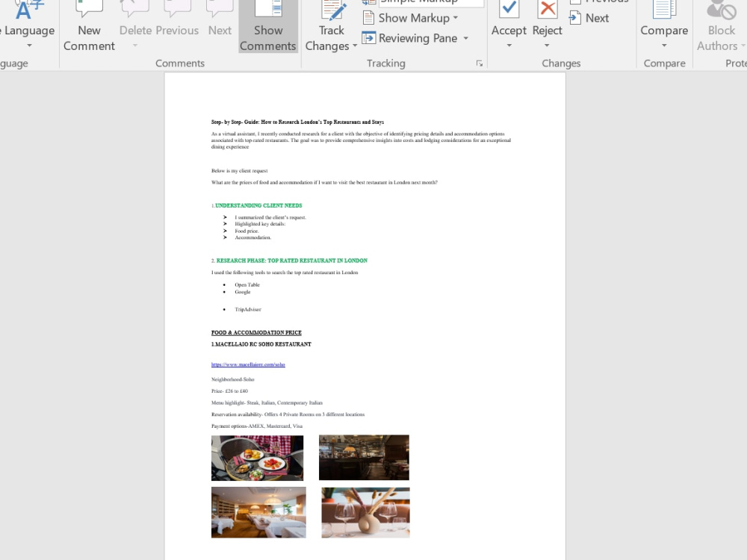The height and width of the screenshot is (560, 747).
Task: Select the food plate photo
Action: pos(257,458)
